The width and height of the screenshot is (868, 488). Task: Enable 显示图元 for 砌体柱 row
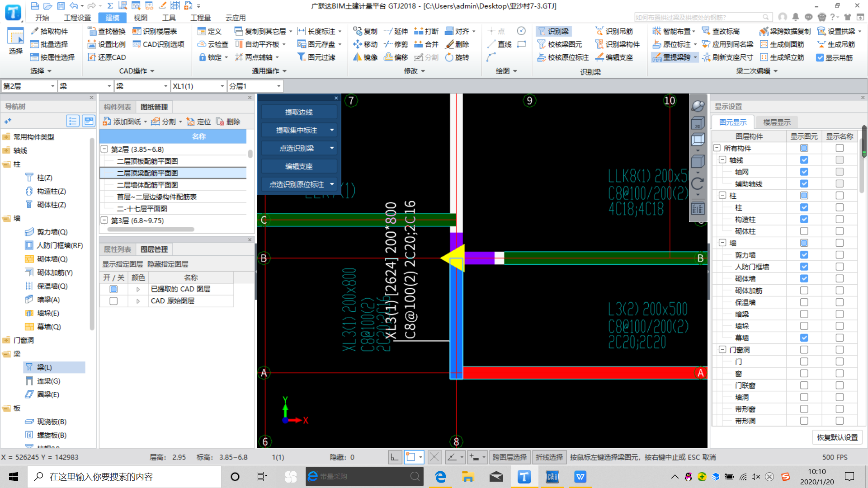804,231
